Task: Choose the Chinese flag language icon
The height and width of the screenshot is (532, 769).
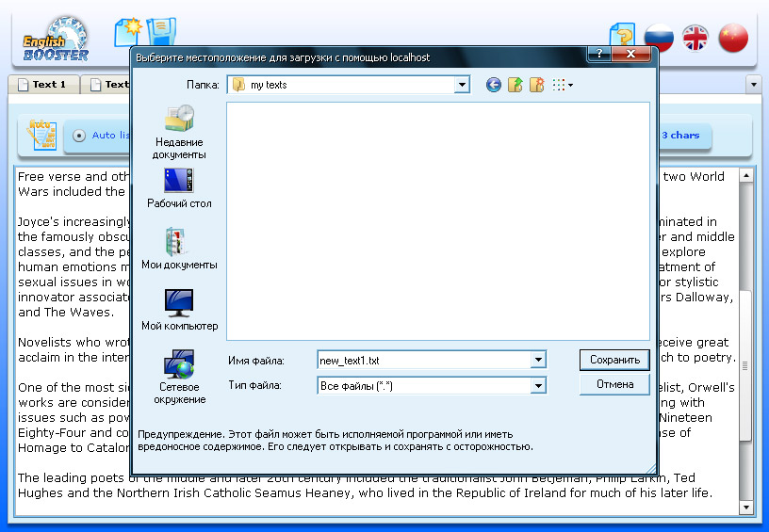Action: click(x=732, y=39)
